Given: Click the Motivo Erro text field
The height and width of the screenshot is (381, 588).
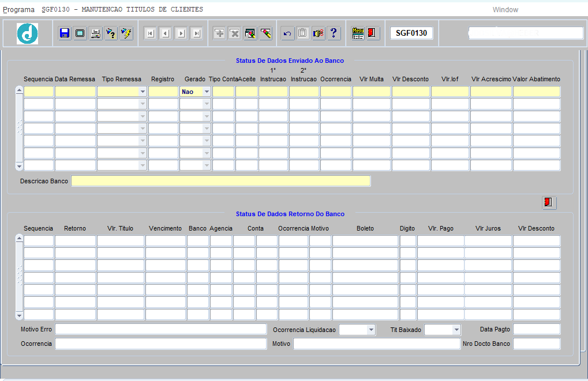Looking at the screenshot, I should (x=160, y=330).
